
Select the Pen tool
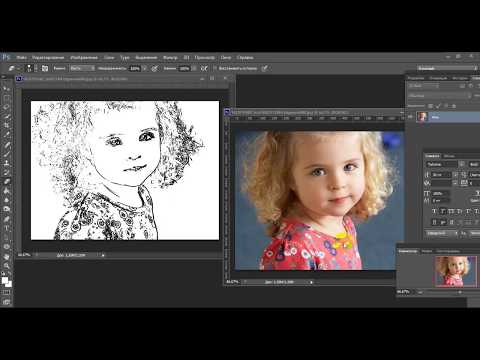tap(6, 219)
